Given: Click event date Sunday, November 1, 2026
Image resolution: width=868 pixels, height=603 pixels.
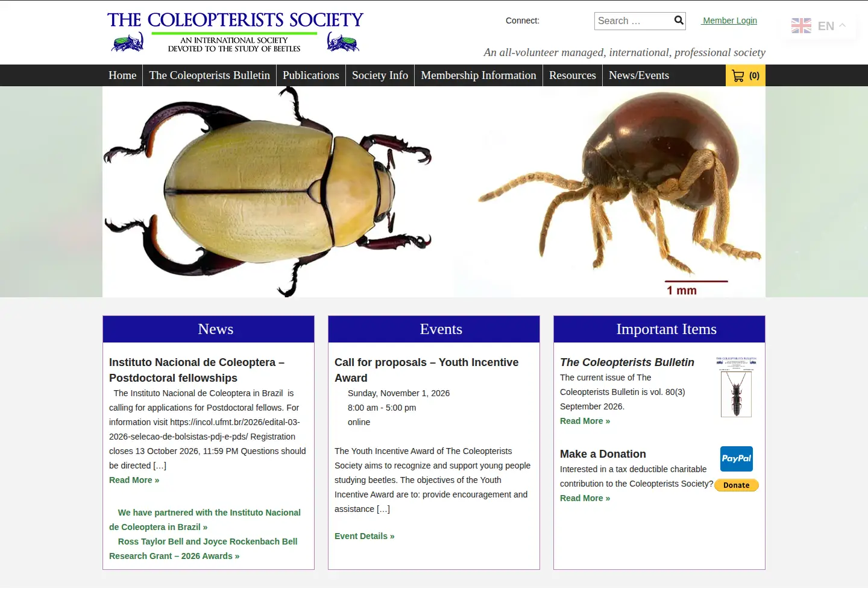Looking at the screenshot, I should pyautogui.click(x=398, y=393).
